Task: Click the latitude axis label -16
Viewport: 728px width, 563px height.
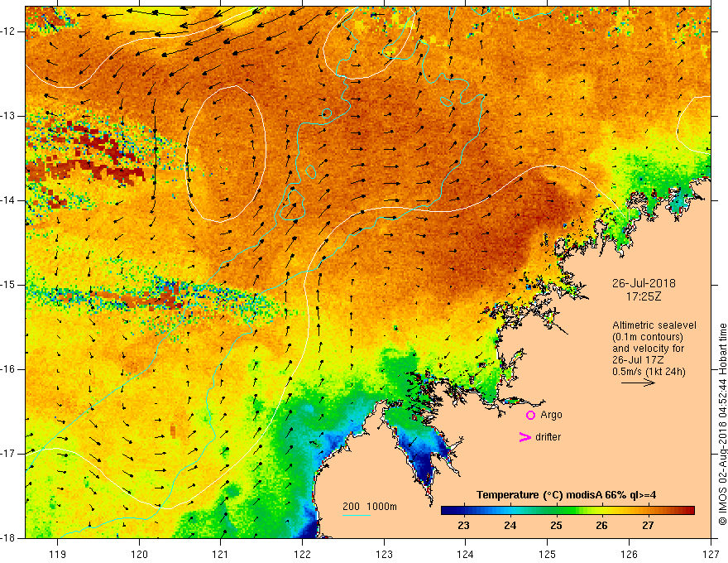Action: tap(8, 369)
